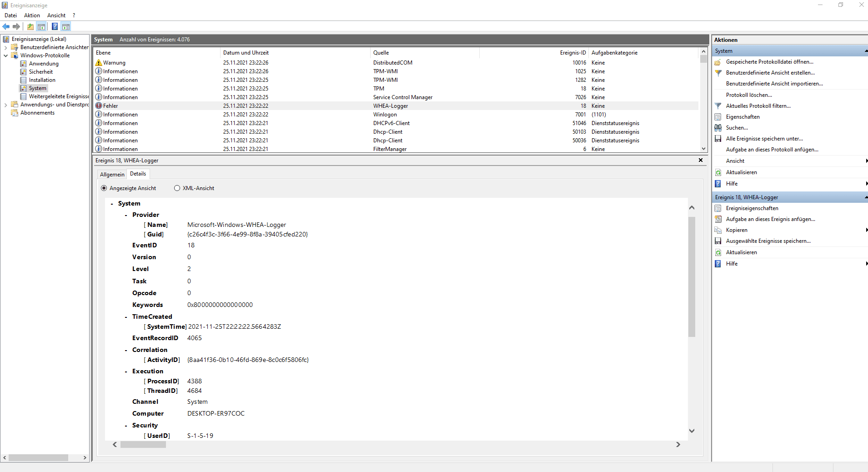868x472 pixels.
Task: Select the Winlogon event row
Action: [x=396, y=115]
